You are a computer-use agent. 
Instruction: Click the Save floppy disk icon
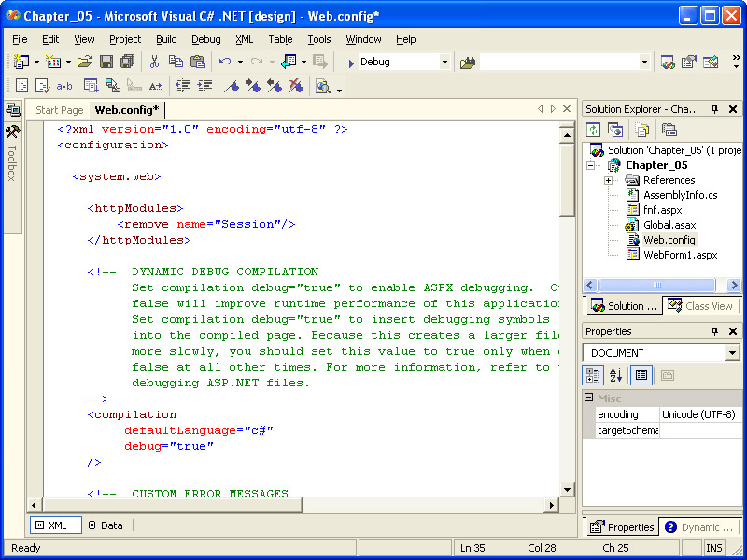pos(106,62)
